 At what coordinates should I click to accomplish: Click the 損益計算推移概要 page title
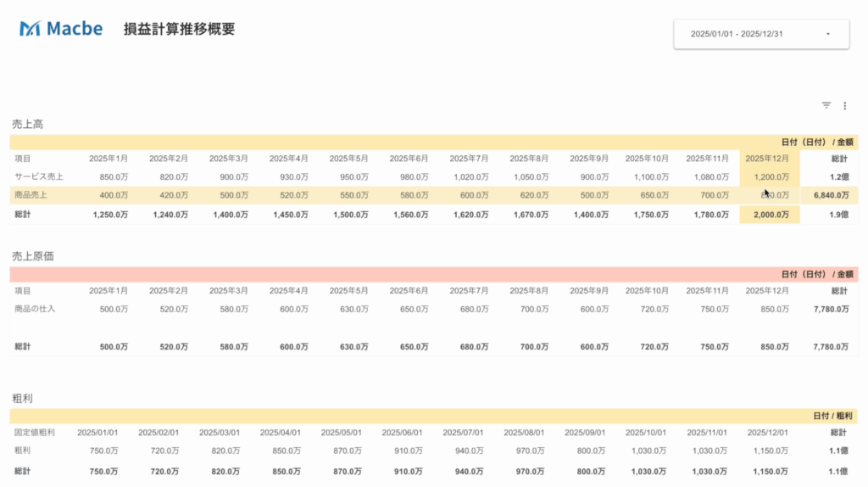tap(179, 29)
